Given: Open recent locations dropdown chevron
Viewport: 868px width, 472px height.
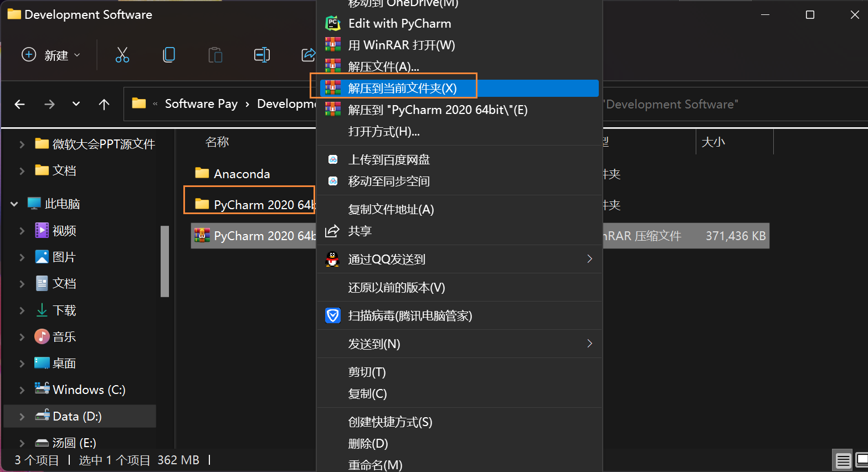Looking at the screenshot, I should click(x=76, y=104).
